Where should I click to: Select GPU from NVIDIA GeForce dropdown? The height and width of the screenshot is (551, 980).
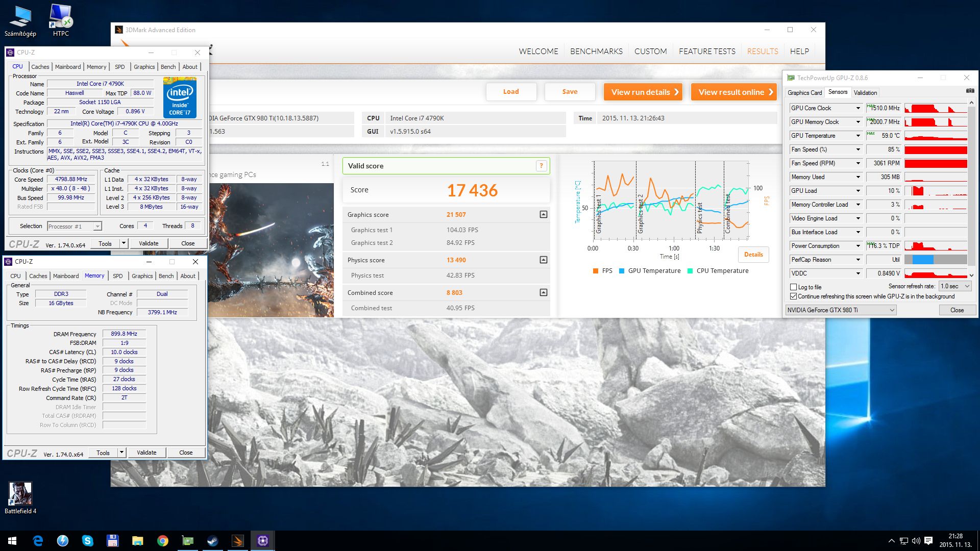[x=841, y=310]
